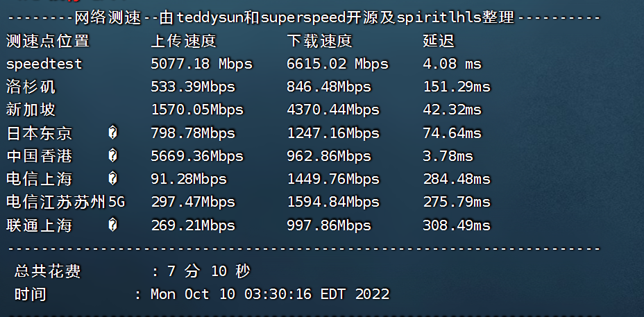Select the speedtest row label
644x317 pixels.
pos(44,64)
